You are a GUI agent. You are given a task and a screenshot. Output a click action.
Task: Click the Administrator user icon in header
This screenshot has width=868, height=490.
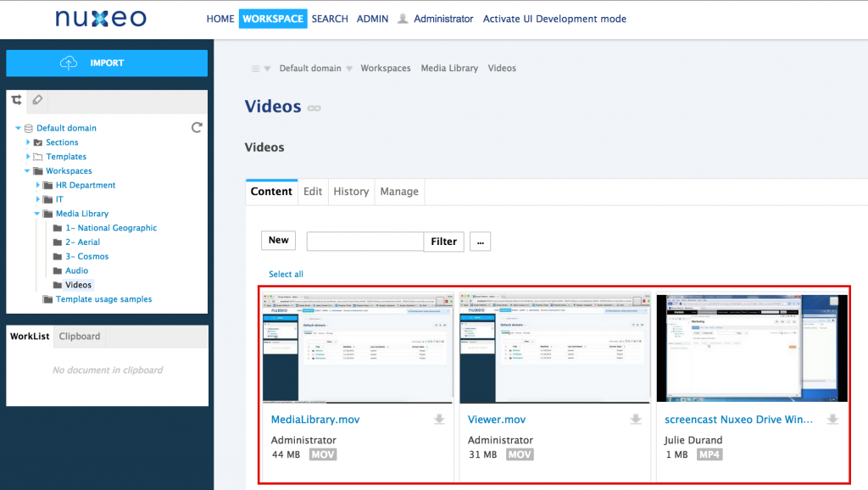[x=403, y=19]
